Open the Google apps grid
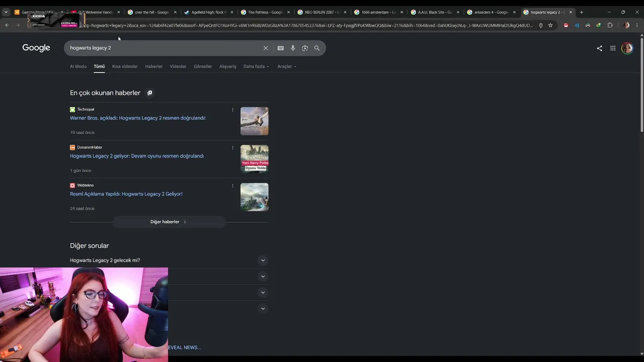Viewport: 644px width, 362px height. [x=613, y=48]
